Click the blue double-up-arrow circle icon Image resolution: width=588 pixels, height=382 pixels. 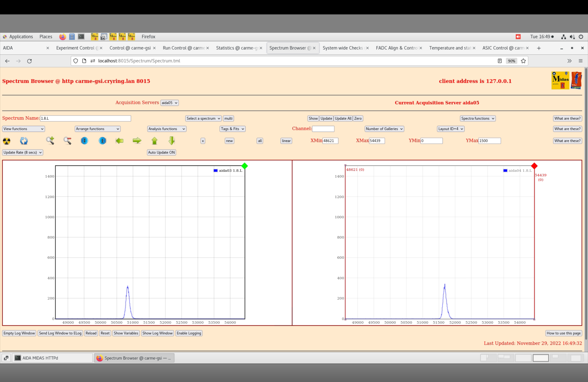(102, 141)
